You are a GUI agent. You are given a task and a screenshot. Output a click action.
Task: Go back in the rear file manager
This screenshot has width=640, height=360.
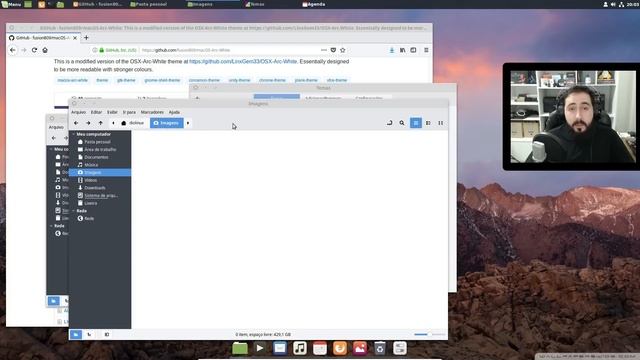coord(53,138)
